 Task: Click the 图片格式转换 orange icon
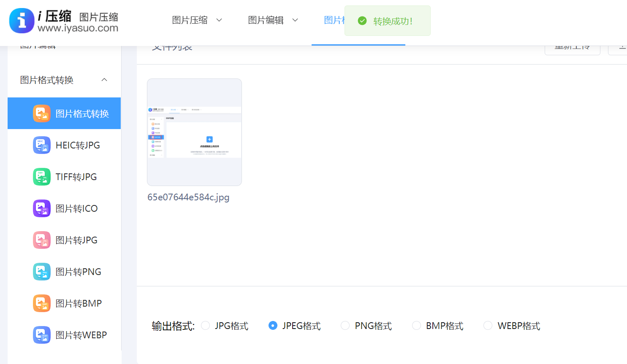coord(41,113)
